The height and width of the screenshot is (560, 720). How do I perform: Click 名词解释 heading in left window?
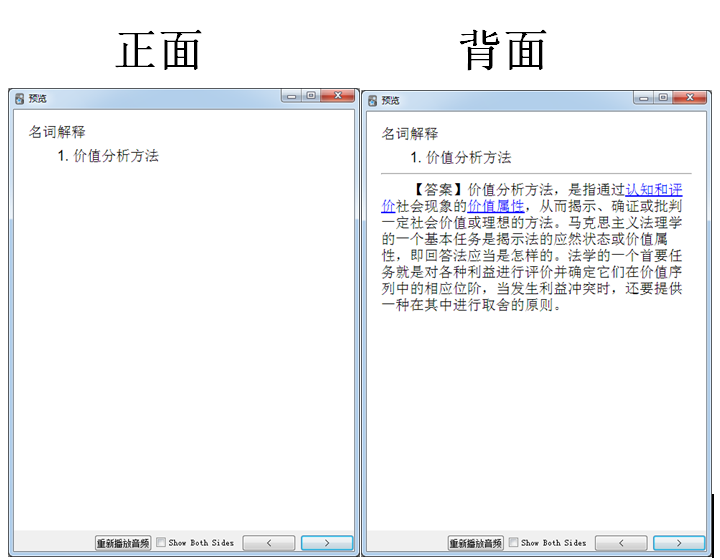[57, 132]
